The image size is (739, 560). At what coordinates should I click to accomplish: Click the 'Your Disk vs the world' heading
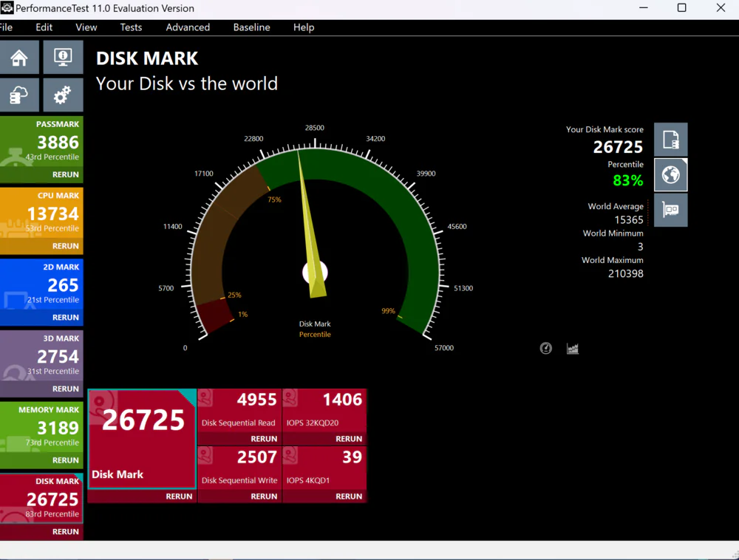pyautogui.click(x=187, y=83)
